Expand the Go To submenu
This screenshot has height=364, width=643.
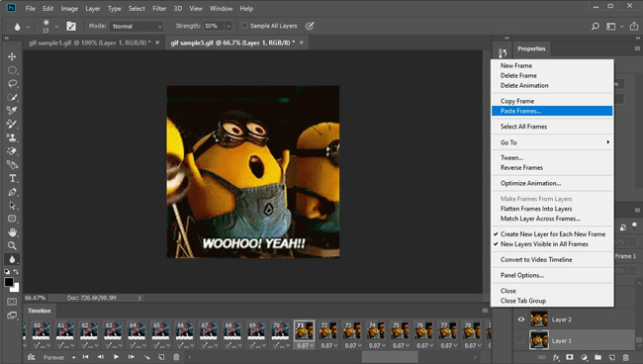(552, 142)
